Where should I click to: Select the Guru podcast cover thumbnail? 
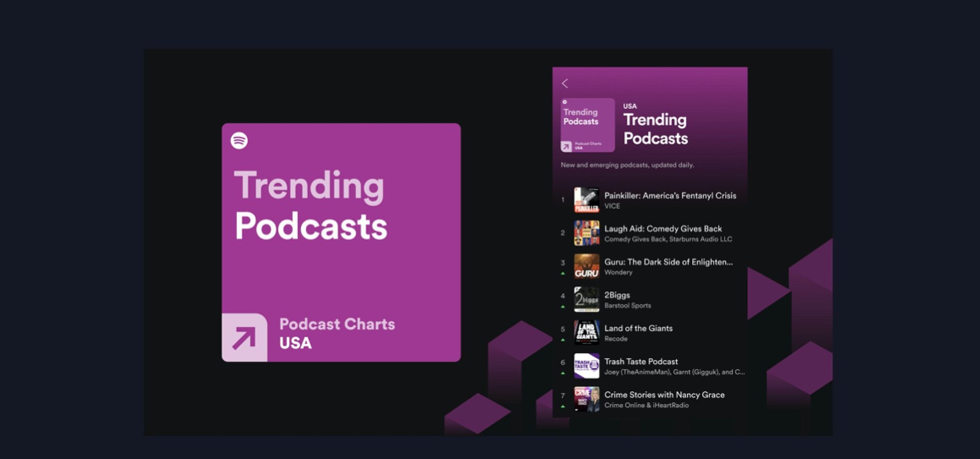(586, 267)
